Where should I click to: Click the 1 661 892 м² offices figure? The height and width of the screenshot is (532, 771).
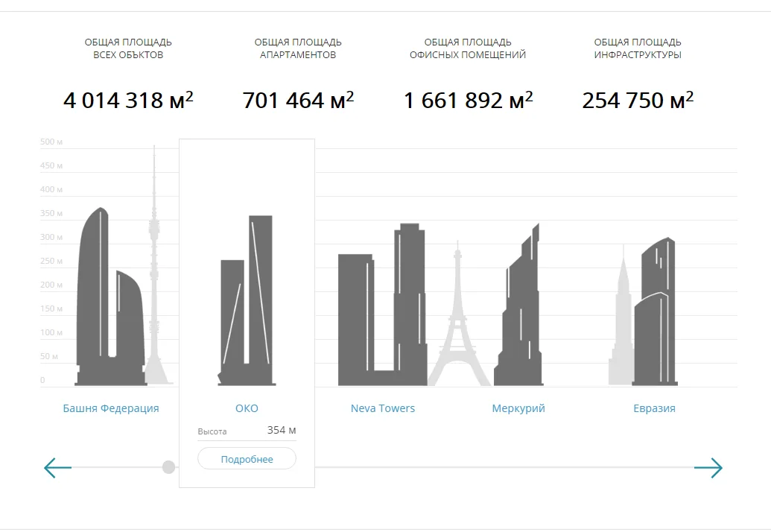coord(468,101)
